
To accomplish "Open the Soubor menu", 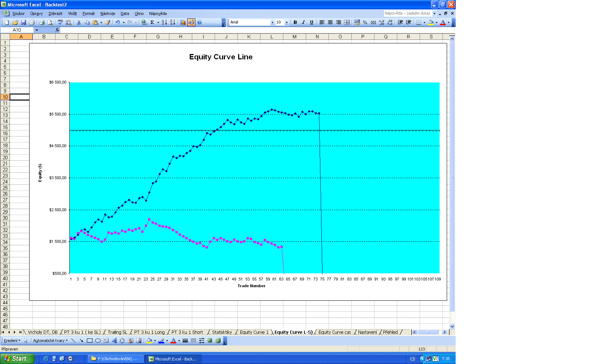I will (19, 14).
